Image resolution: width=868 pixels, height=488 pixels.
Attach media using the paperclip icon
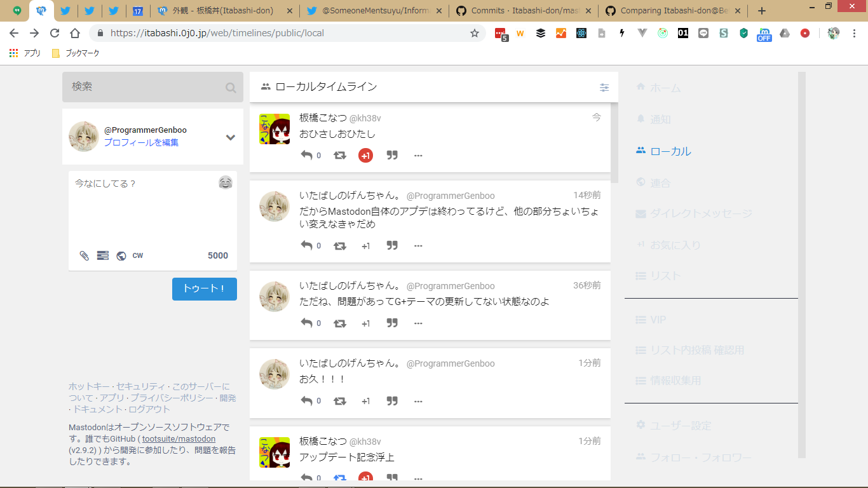(84, 255)
